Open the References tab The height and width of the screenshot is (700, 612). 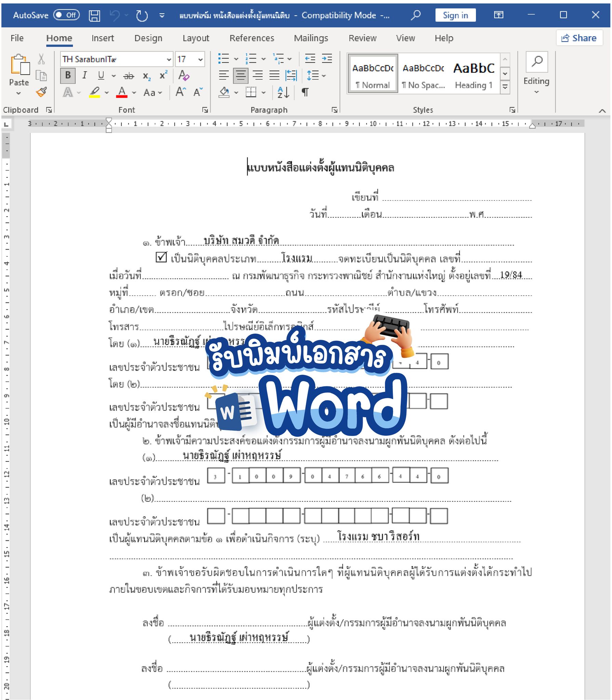[x=252, y=38]
